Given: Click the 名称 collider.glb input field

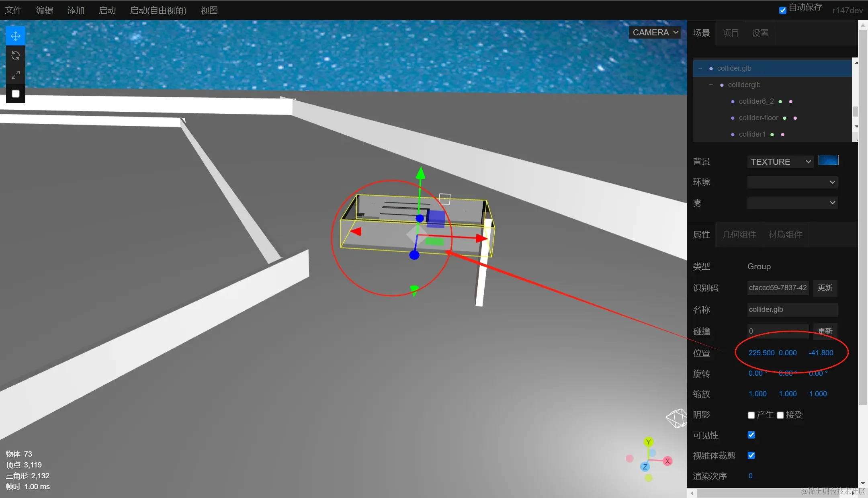Looking at the screenshot, I should pos(792,309).
